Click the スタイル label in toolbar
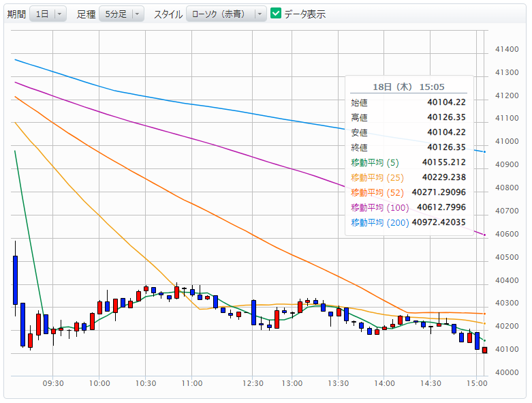532x403 pixels. pos(168,14)
